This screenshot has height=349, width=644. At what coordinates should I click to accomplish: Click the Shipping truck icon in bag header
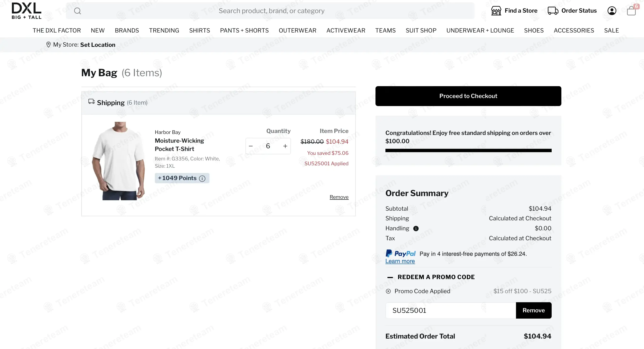pyautogui.click(x=92, y=102)
